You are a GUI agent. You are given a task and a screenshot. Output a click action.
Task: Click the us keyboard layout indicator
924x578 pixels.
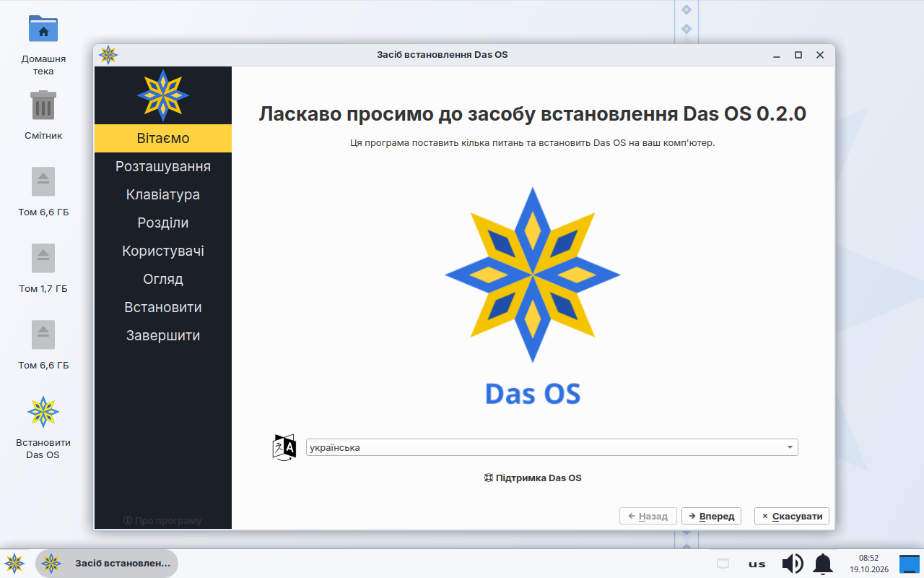click(x=757, y=564)
